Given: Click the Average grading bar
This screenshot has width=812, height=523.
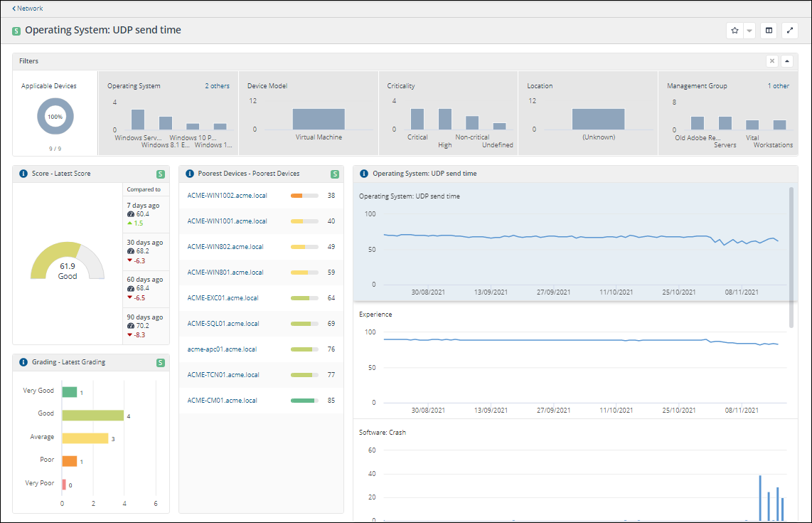Looking at the screenshot, I should point(85,438).
